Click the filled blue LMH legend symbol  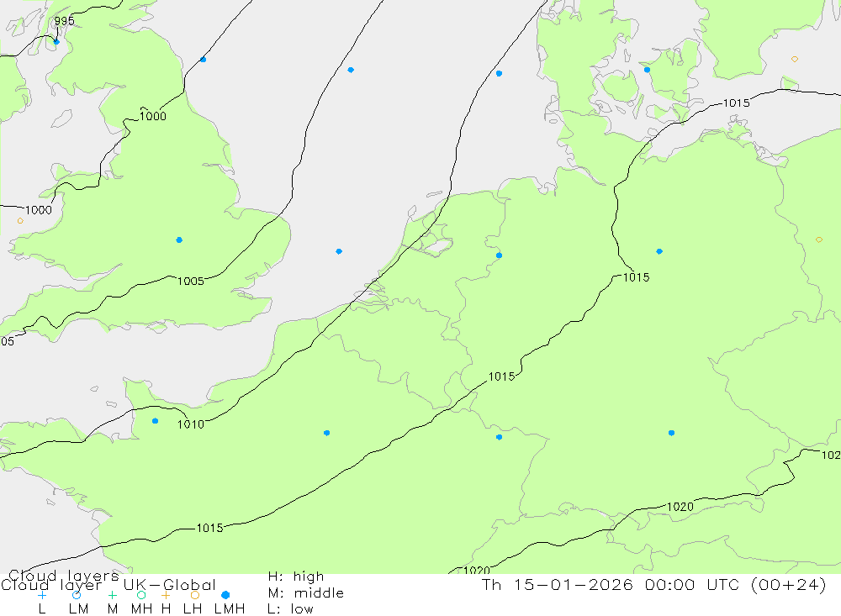[225, 595]
